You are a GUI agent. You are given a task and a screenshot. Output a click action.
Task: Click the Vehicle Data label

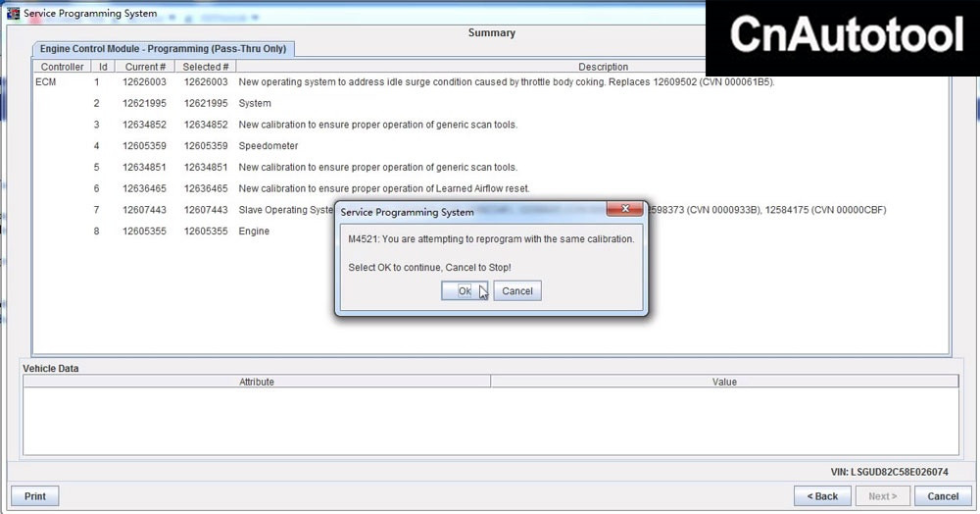pyautogui.click(x=51, y=368)
